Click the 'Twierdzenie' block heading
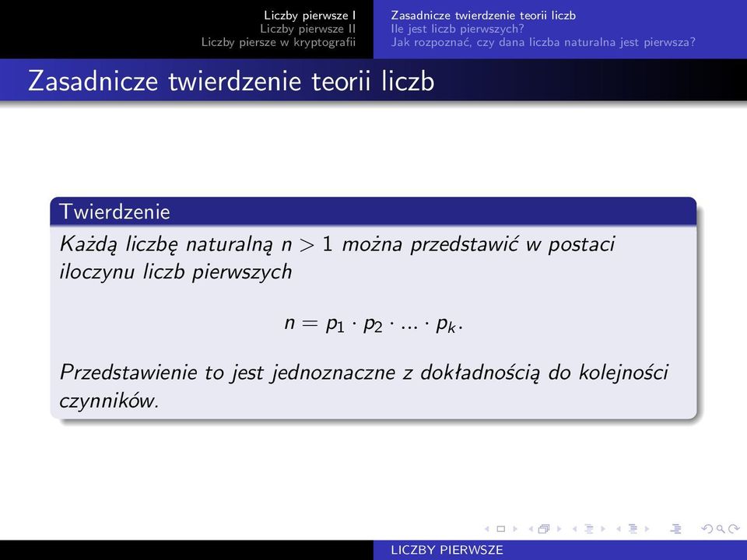The height and width of the screenshot is (560, 747). pos(114,212)
